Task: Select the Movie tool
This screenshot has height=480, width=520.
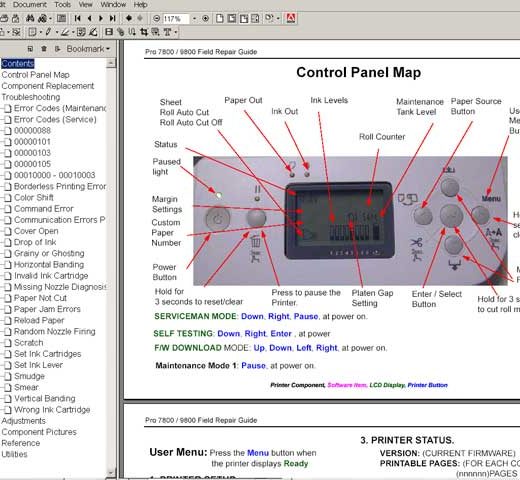Action: coord(109,32)
